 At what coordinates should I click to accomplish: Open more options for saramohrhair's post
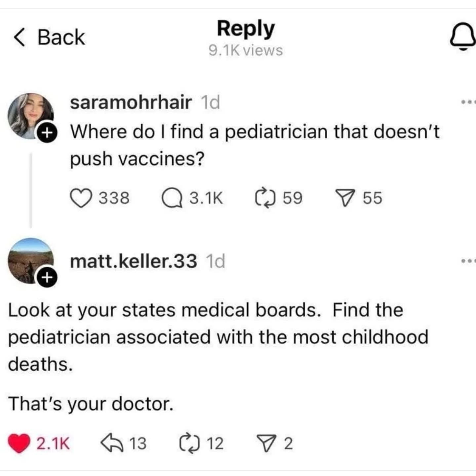click(469, 102)
